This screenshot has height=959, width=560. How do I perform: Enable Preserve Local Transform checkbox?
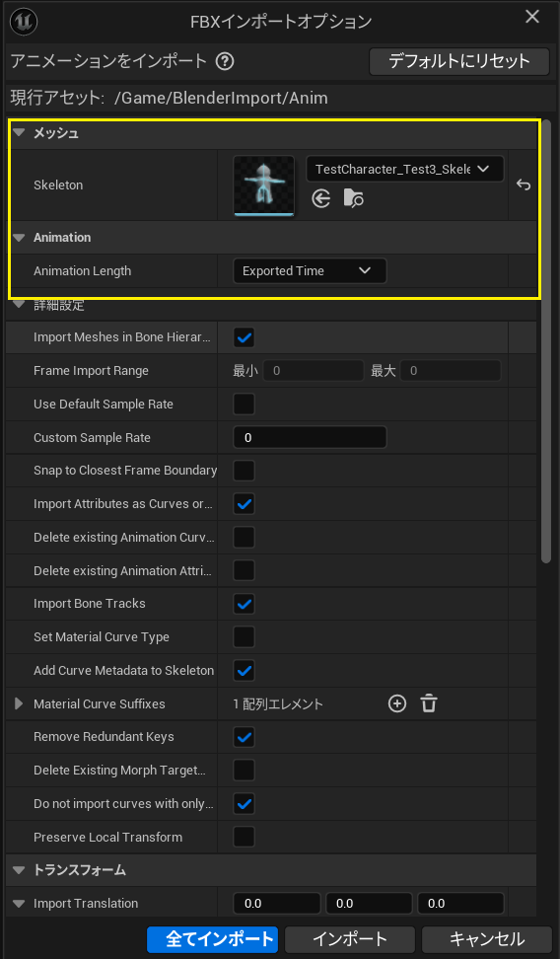tap(245, 837)
